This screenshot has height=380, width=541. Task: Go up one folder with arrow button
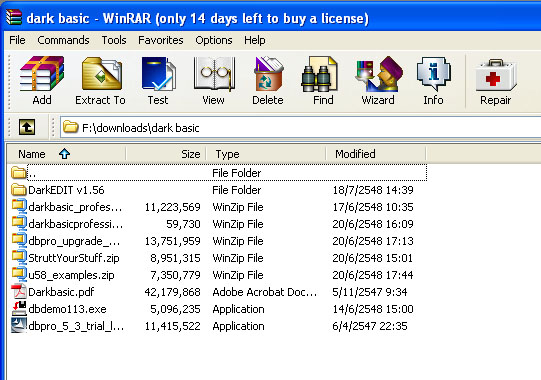pos(27,127)
